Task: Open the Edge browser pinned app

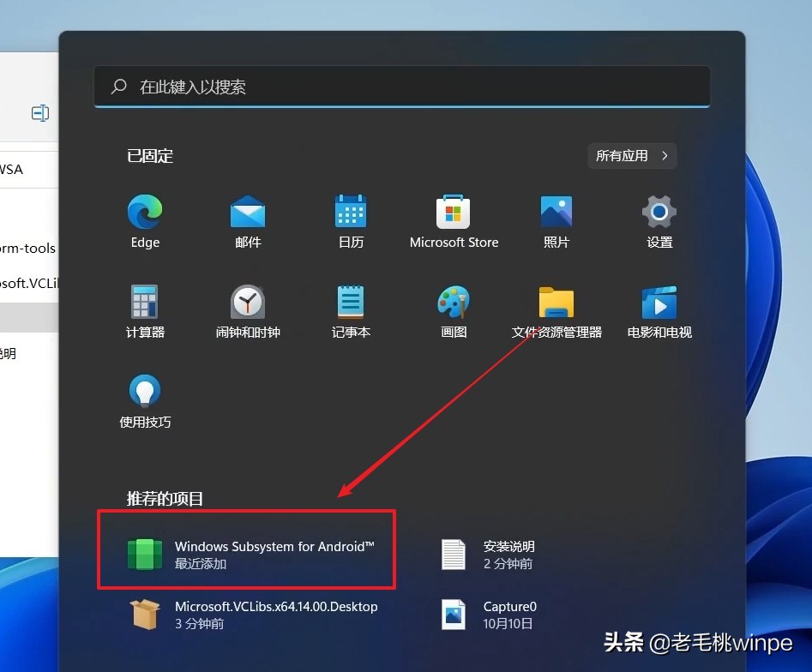Action: point(145,221)
